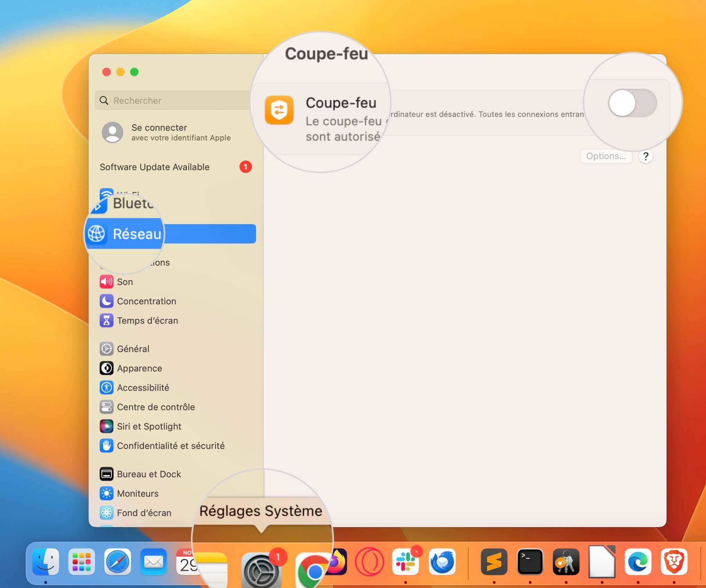The height and width of the screenshot is (588, 706).
Task: Open Réglages Système in the Dock
Action: (x=261, y=571)
